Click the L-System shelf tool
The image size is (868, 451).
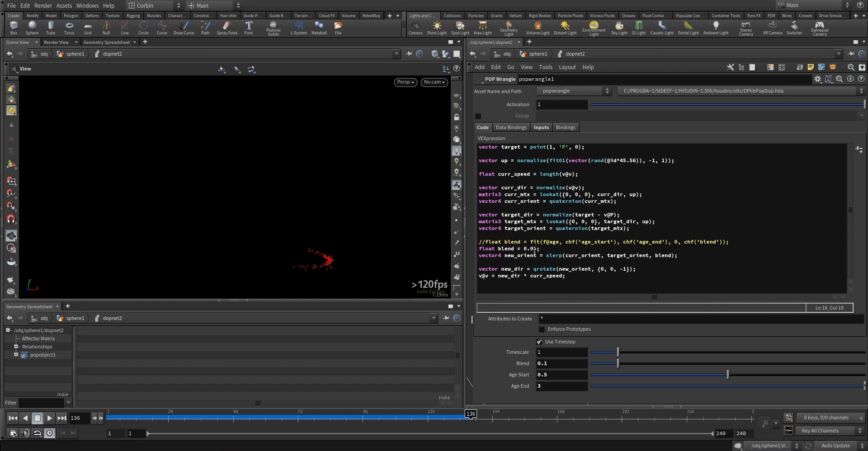298,28
